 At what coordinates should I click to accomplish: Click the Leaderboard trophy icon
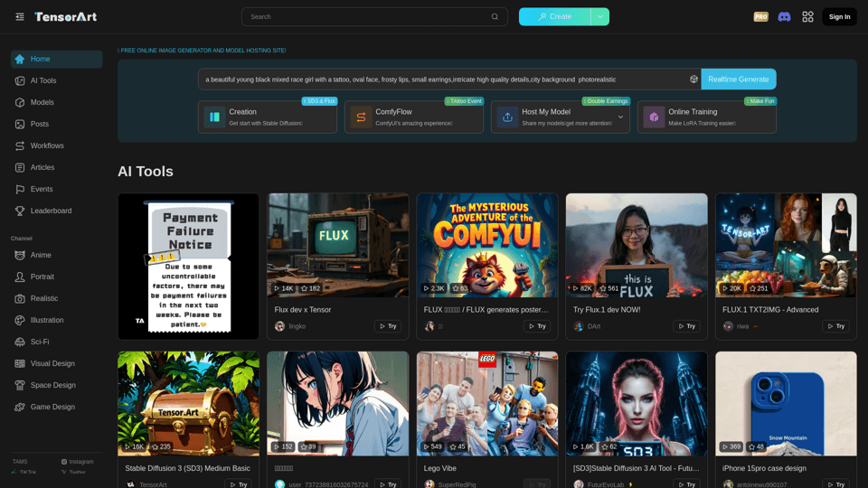[20, 211]
